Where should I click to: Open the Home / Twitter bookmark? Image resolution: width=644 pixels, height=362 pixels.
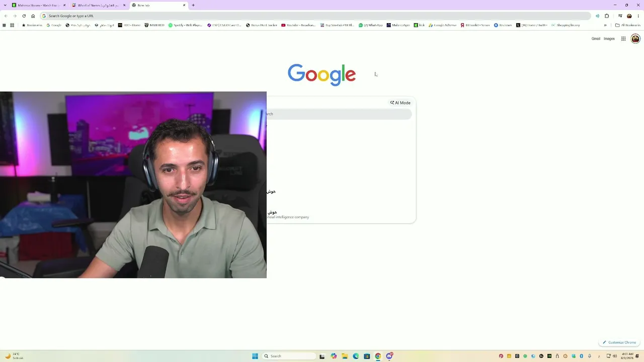click(532, 25)
